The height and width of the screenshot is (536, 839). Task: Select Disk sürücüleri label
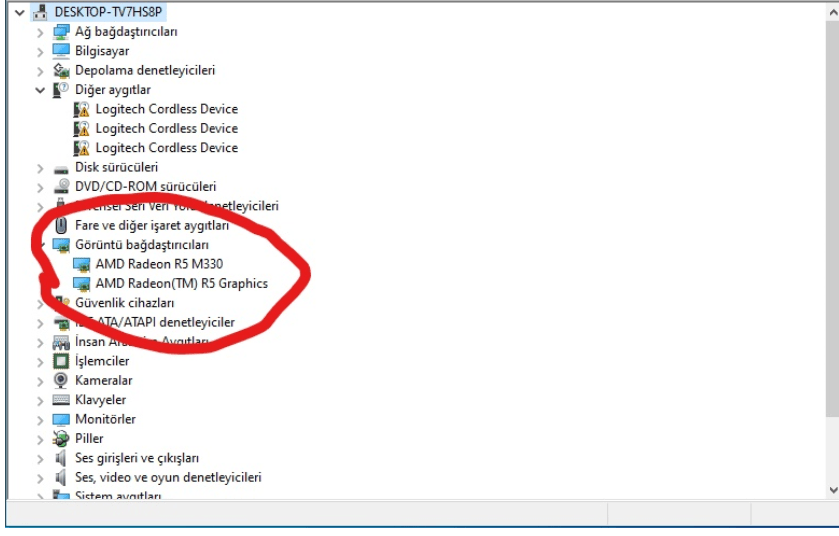[x=117, y=167]
